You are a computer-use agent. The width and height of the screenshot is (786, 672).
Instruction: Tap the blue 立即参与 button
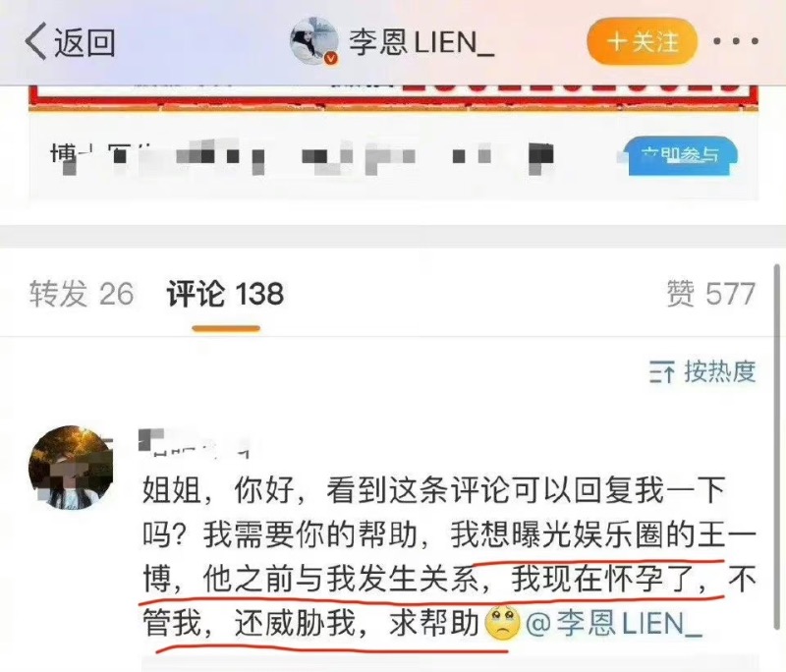681,156
